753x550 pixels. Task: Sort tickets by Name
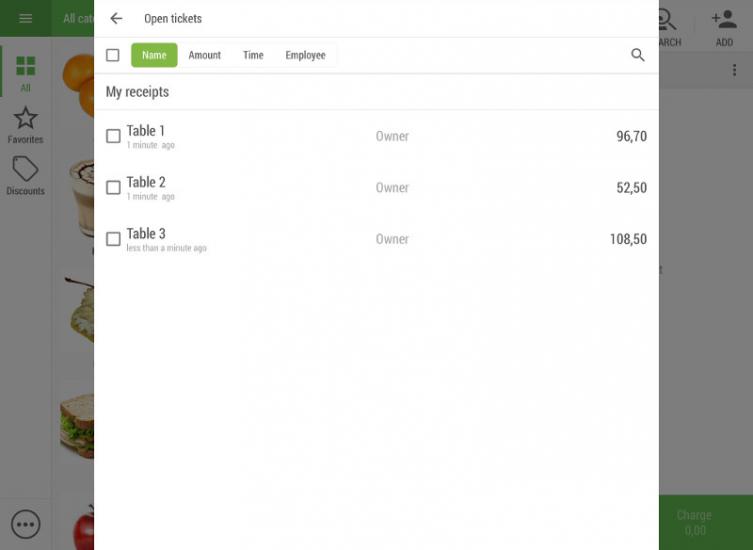click(x=154, y=55)
